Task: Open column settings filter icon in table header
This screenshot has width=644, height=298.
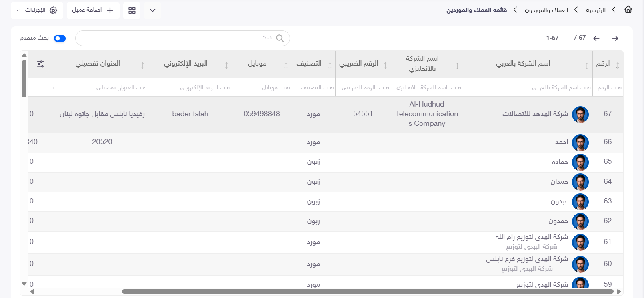Action: pos(40,64)
